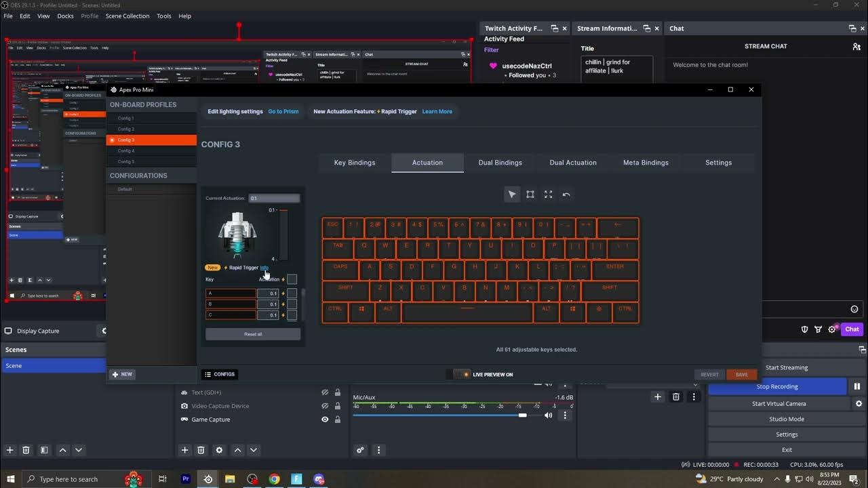The width and height of the screenshot is (868, 488).
Task: Select Config 4 on-board profile
Action: [x=151, y=150]
